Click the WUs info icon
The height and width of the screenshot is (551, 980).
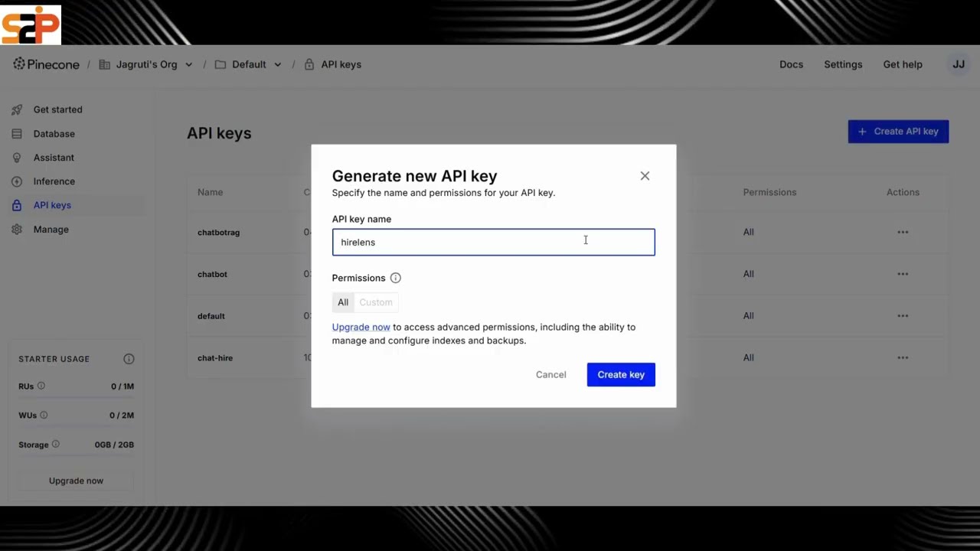pos(44,415)
